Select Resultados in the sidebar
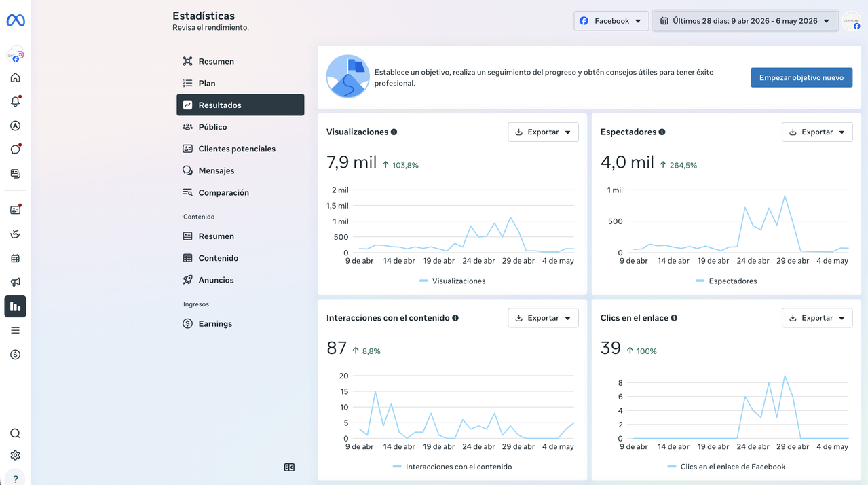The height and width of the screenshot is (485, 868). [240, 105]
